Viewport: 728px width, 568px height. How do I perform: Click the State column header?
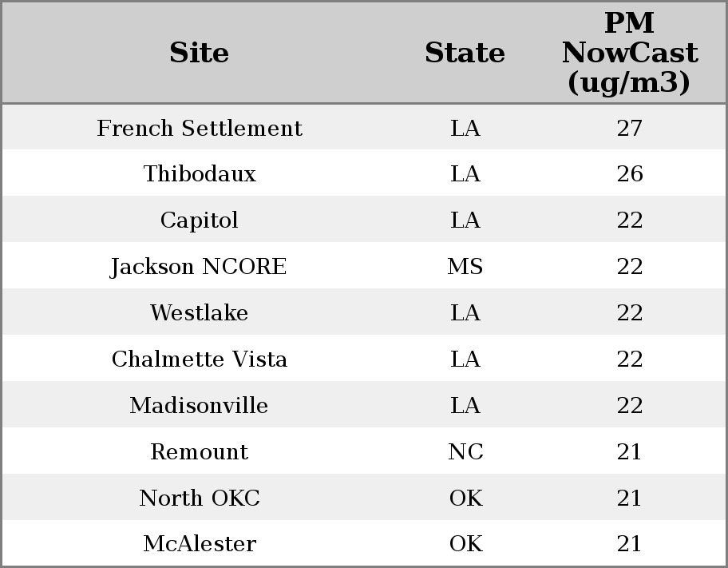point(465,53)
